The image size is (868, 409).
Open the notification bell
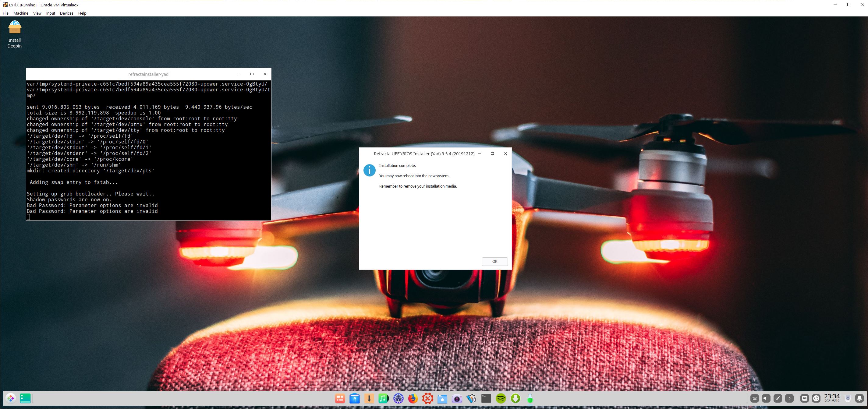coord(859,399)
